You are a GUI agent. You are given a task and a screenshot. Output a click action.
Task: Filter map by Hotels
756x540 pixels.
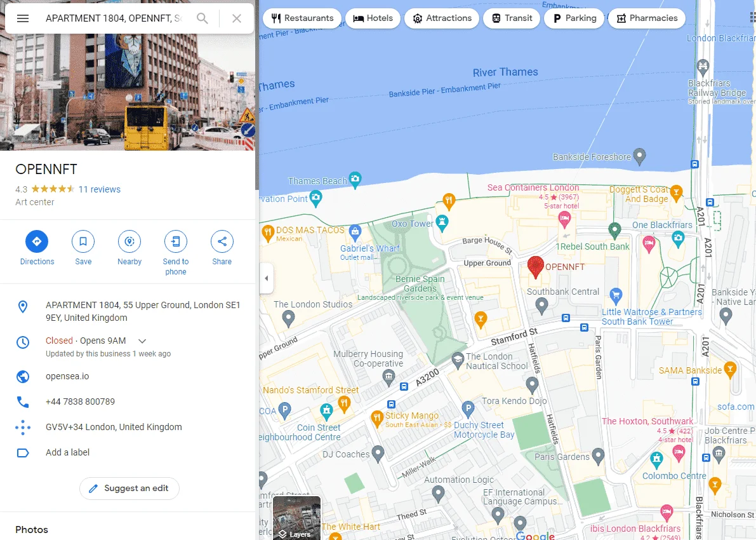[x=373, y=18]
